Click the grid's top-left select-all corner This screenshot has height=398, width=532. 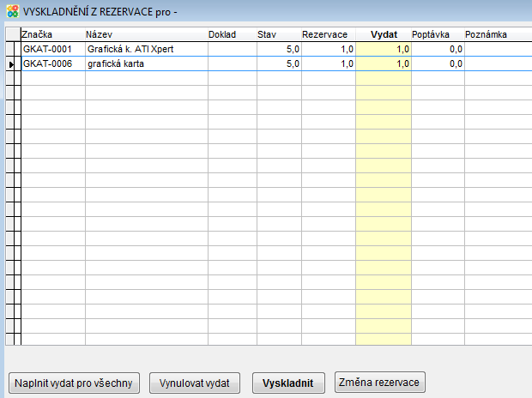[x=13, y=34]
